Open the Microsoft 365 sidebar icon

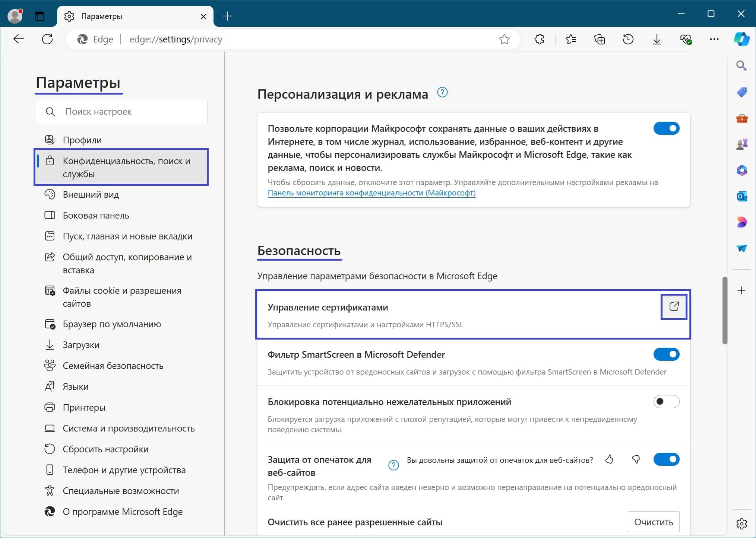[741, 170]
